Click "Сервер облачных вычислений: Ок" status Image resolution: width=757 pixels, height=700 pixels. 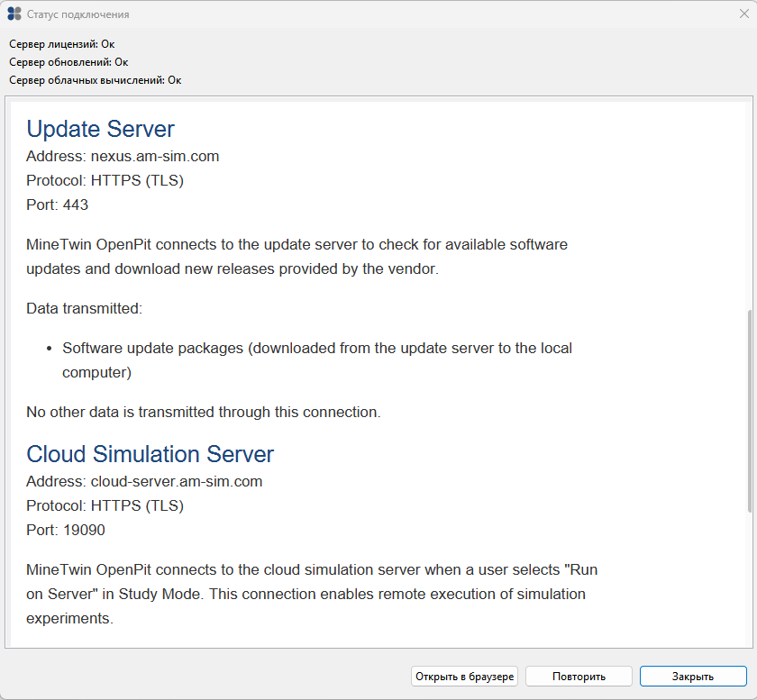click(96, 80)
